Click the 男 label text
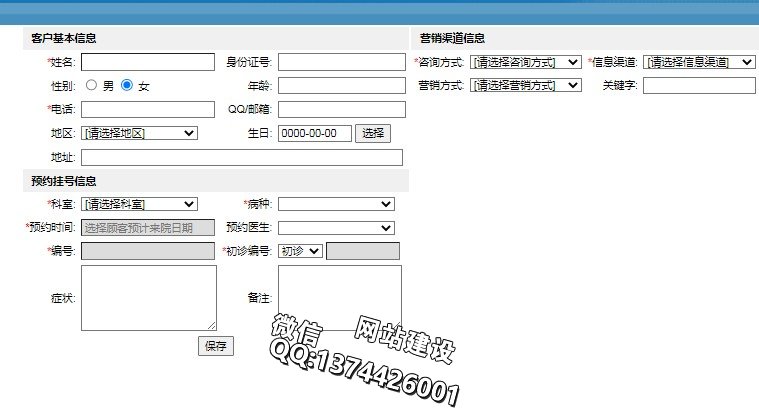 [108, 86]
